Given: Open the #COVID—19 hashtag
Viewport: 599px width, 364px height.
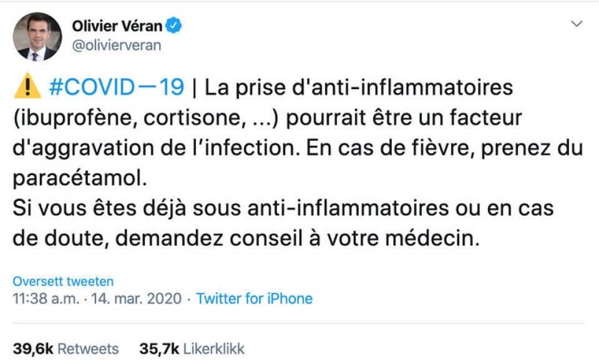Looking at the screenshot, I should click(117, 88).
